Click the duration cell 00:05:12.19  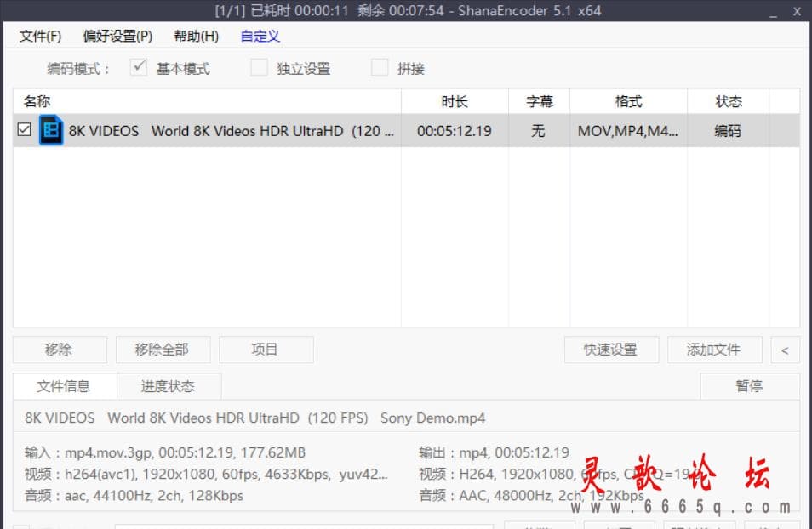(455, 131)
